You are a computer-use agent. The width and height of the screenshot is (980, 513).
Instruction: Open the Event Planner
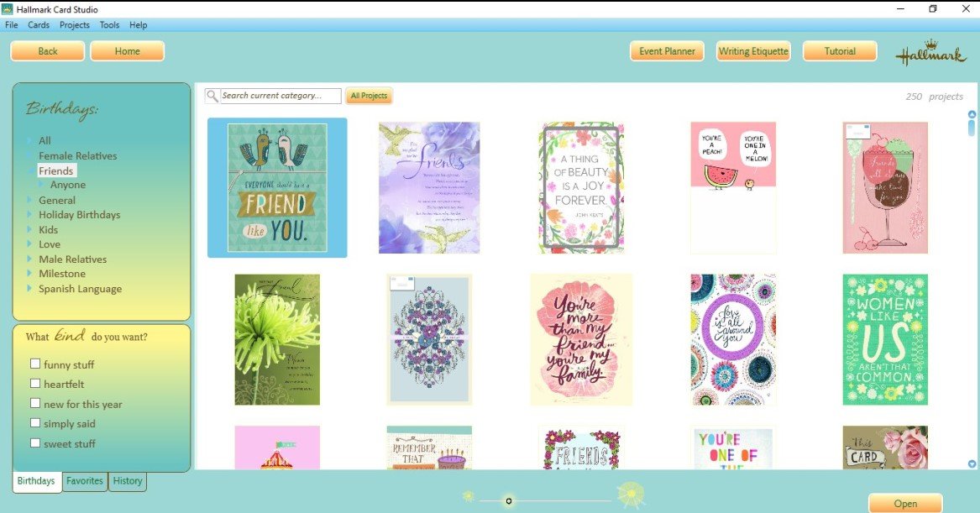(667, 51)
